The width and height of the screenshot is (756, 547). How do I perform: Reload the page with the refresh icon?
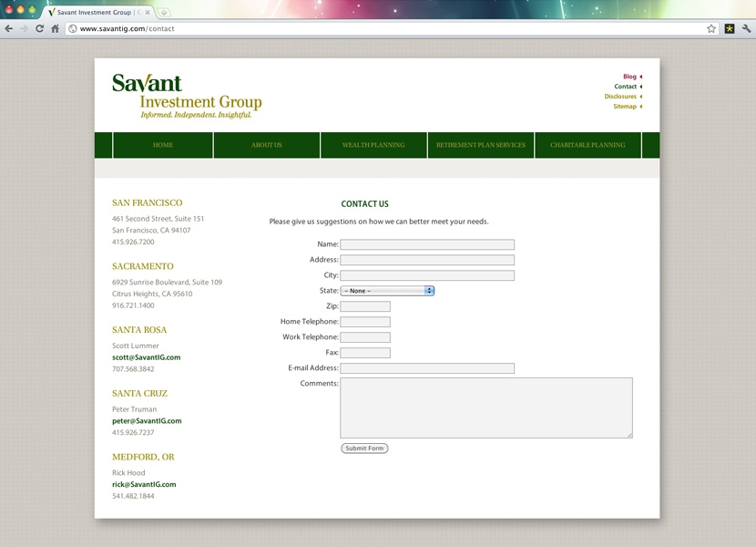[39, 29]
